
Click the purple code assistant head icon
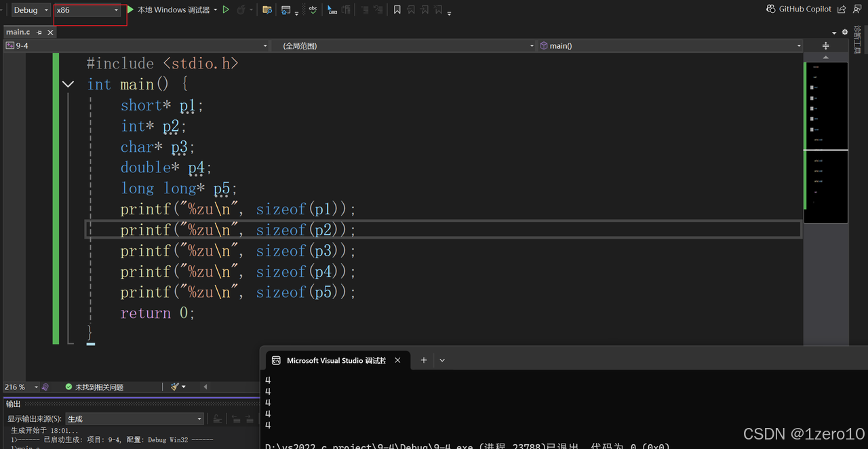[45, 387]
